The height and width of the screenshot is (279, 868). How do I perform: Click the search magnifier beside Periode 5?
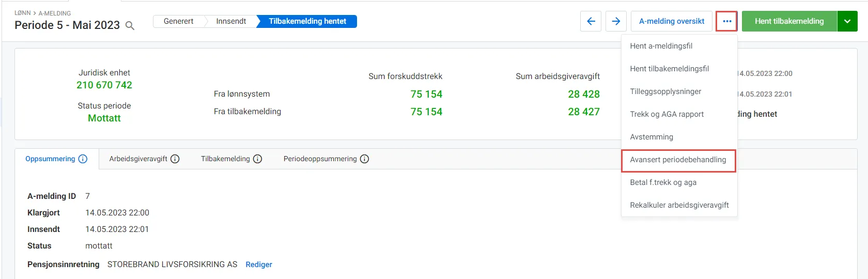click(x=130, y=26)
